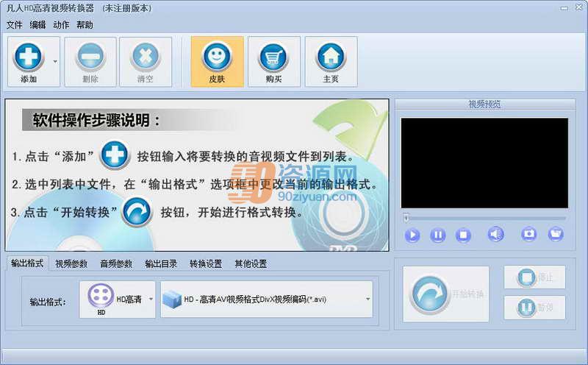The width and height of the screenshot is (588, 365).
Task: Click the 暂停 (Pause) conversion button
Action: coord(535,308)
